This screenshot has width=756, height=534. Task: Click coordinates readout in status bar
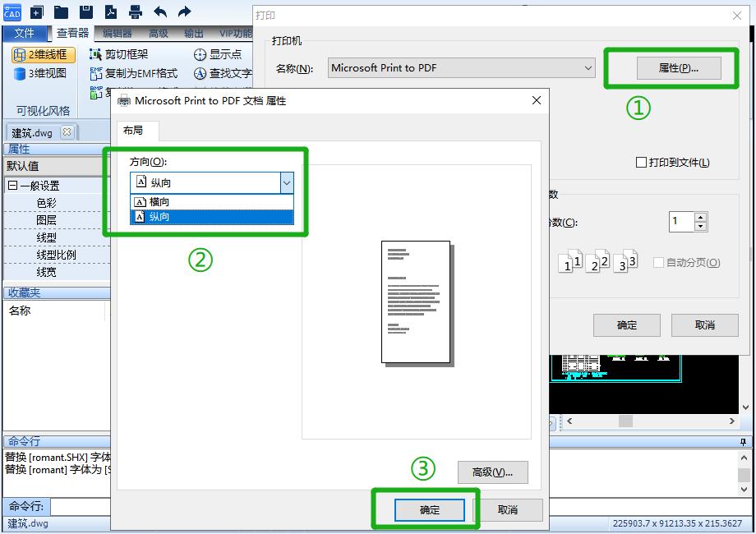tap(677, 523)
